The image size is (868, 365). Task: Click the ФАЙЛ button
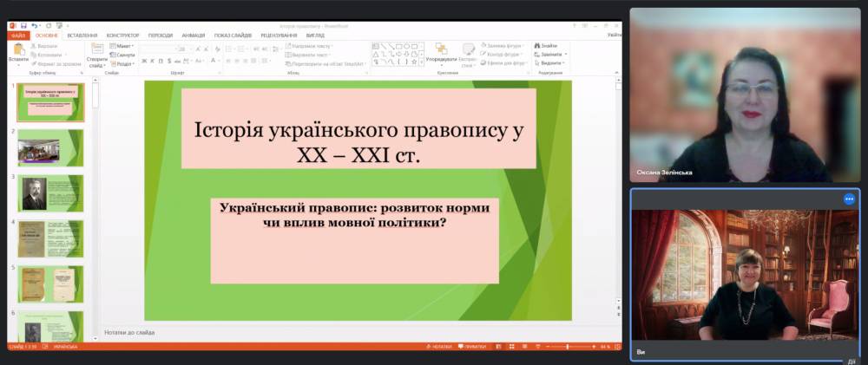click(x=18, y=36)
